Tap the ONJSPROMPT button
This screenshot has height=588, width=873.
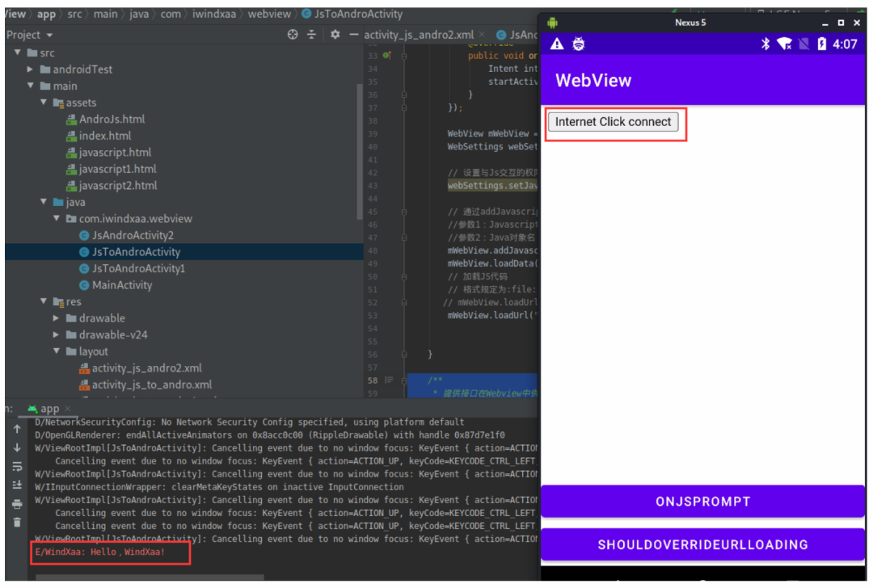coord(702,502)
